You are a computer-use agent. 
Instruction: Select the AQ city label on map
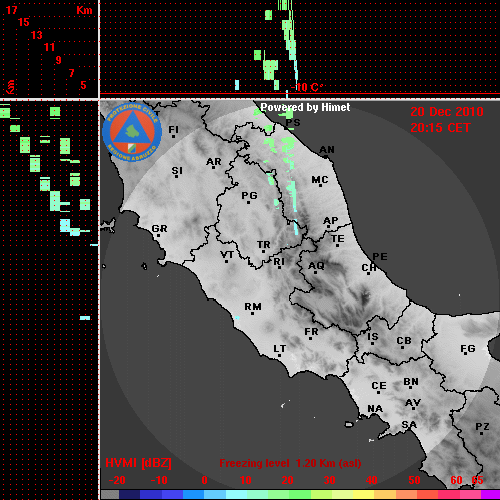tap(316, 266)
